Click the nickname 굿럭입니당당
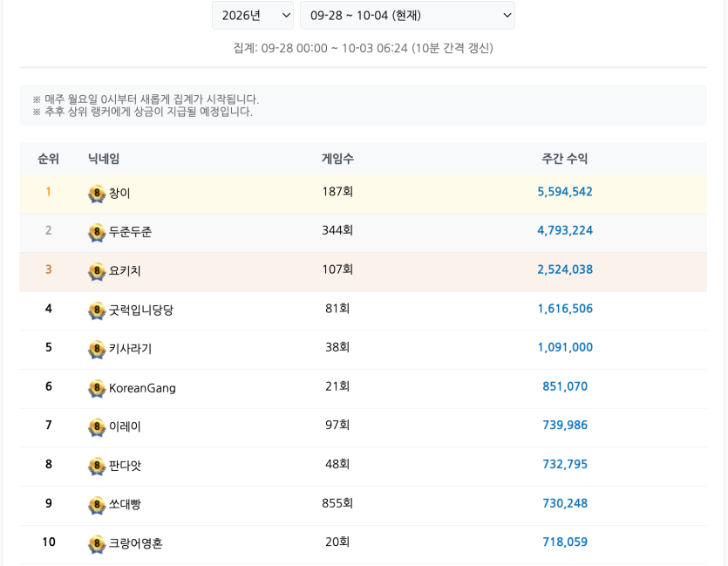 [x=140, y=310]
